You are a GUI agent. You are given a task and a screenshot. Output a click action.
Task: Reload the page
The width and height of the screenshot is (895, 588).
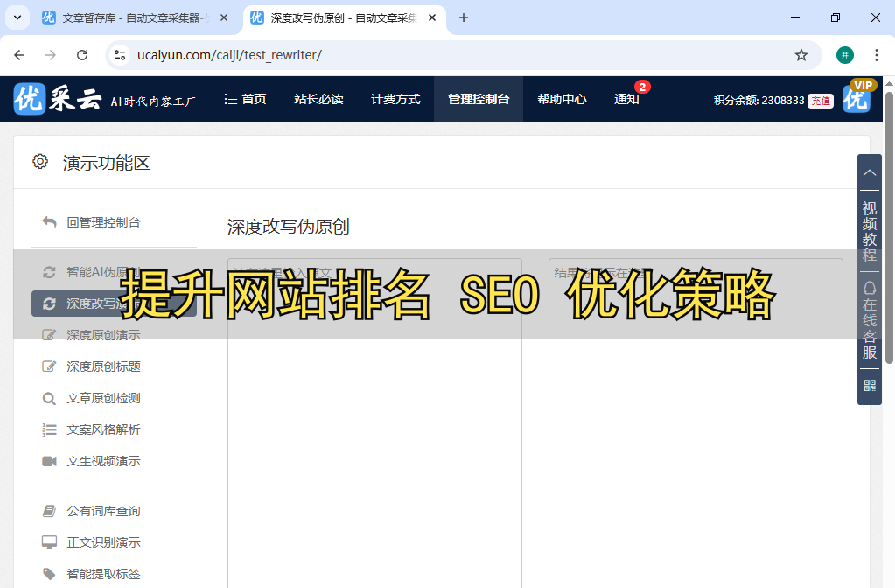pos(82,55)
